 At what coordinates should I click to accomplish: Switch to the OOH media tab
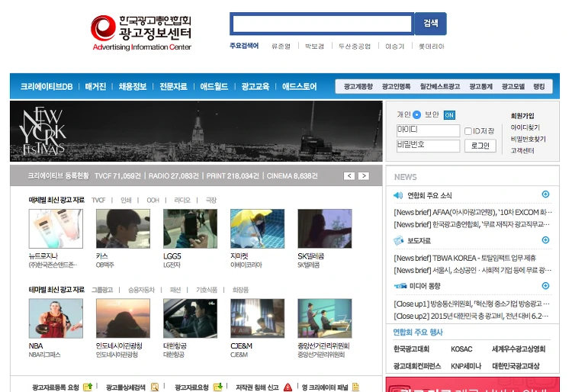coord(153,200)
